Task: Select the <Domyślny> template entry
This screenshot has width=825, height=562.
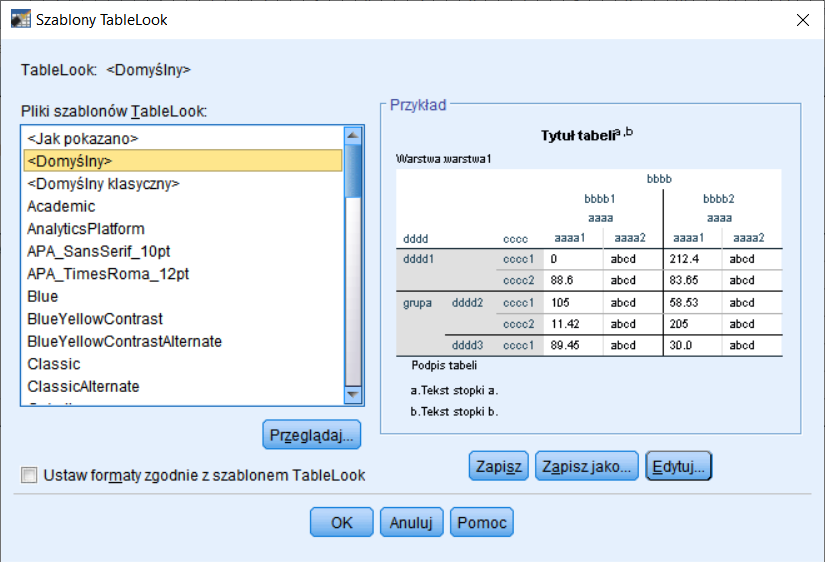Action: click(183, 161)
